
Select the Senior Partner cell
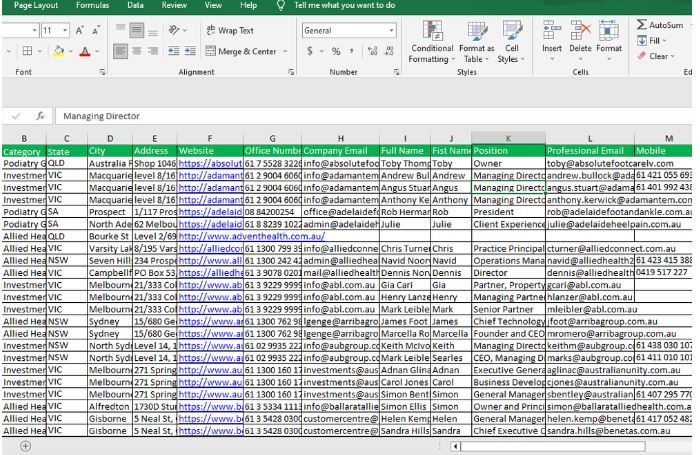coord(508,309)
